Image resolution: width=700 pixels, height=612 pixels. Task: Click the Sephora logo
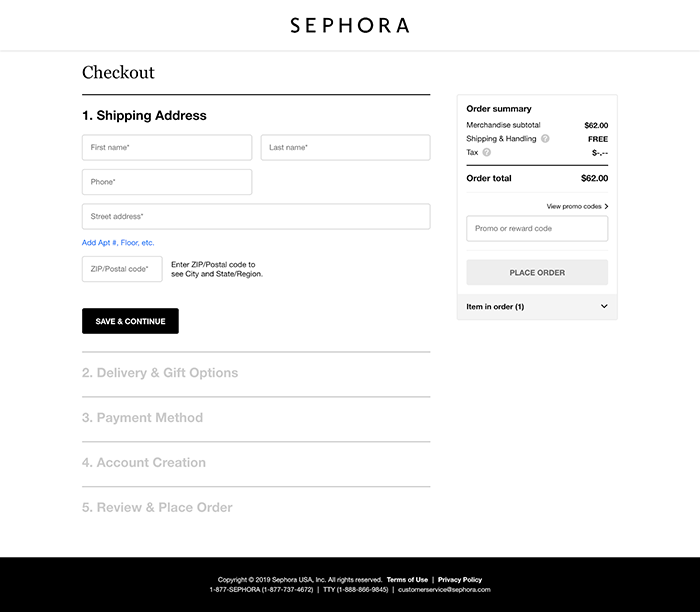coord(349,25)
